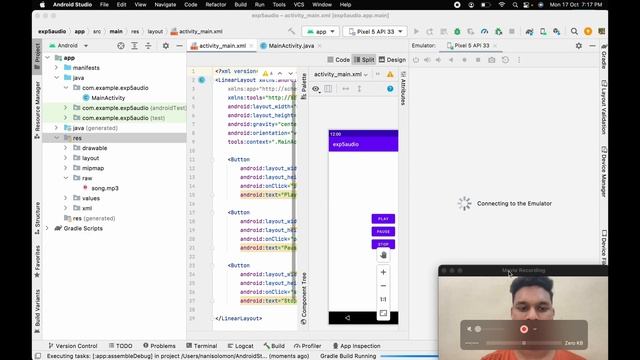Click the Debug app bug icon
The image size is (640, 360).
(x=457, y=31)
